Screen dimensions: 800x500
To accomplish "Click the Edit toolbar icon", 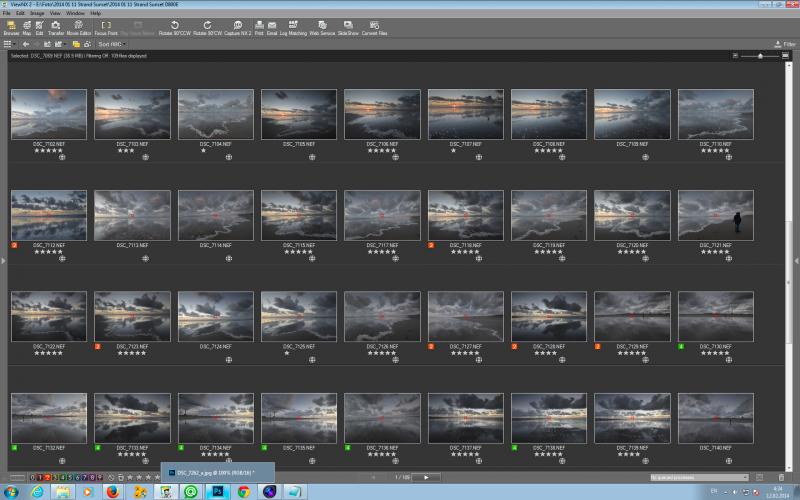I will pyautogui.click(x=39, y=28).
